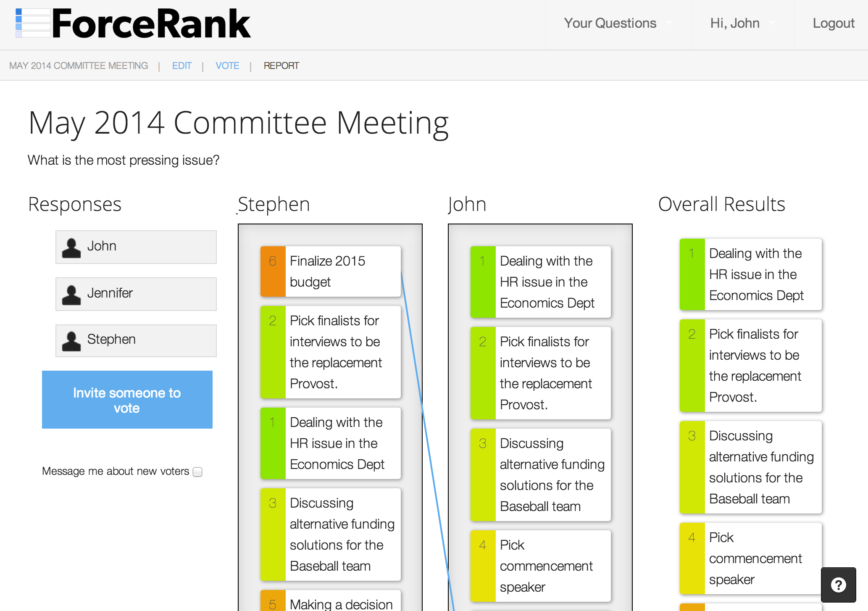This screenshot has height=611, width=868.
Task: Click Finalize 2015 budget card in Stephen's list
Action: tap(342, 271)
